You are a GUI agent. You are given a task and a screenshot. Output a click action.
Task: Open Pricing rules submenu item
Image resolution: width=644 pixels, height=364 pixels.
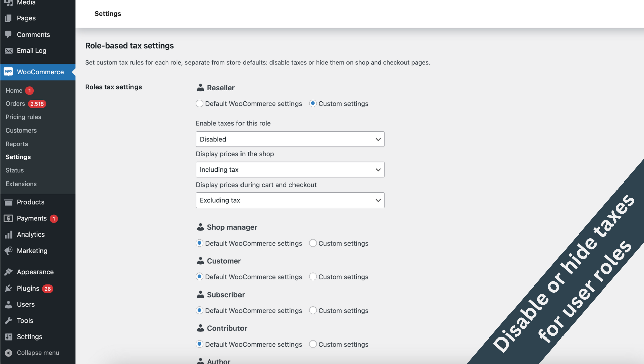pos(23,117)
